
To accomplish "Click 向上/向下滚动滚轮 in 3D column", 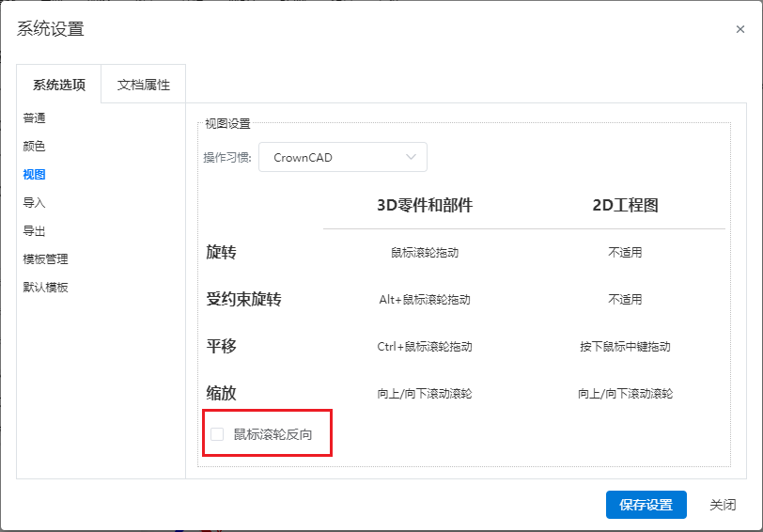I will pos(425,393).
